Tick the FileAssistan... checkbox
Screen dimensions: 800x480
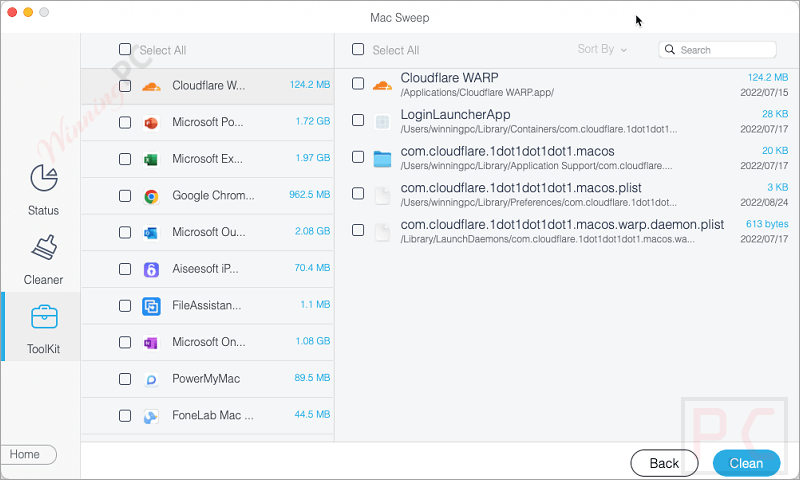pos(125,306)
